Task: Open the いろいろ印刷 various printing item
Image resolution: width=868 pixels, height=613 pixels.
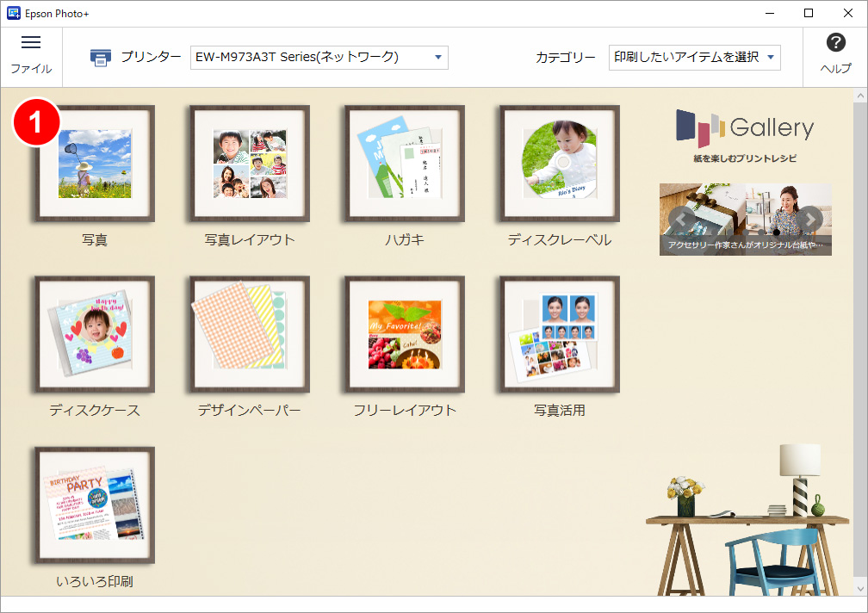Action: [x=95, y=505]
